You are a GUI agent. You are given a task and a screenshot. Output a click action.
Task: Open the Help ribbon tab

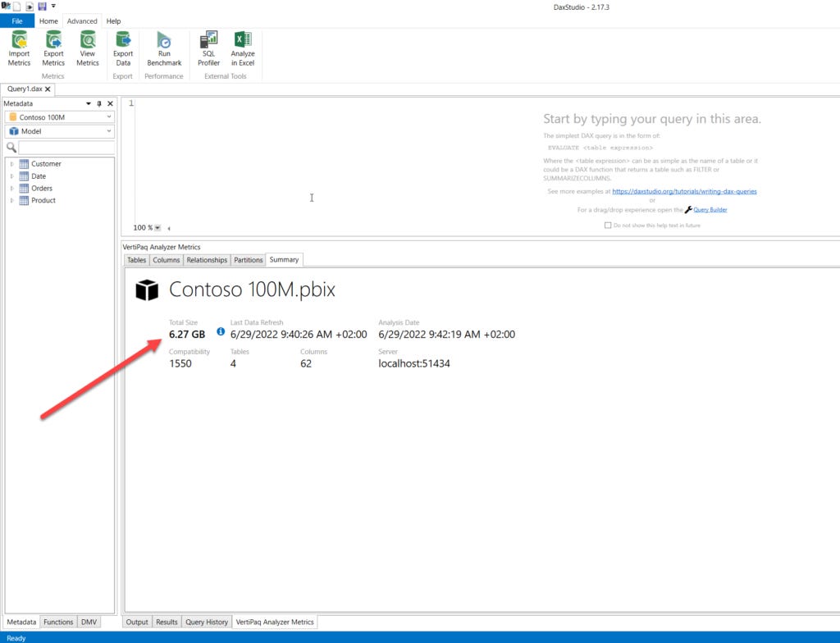click(113, 21)
